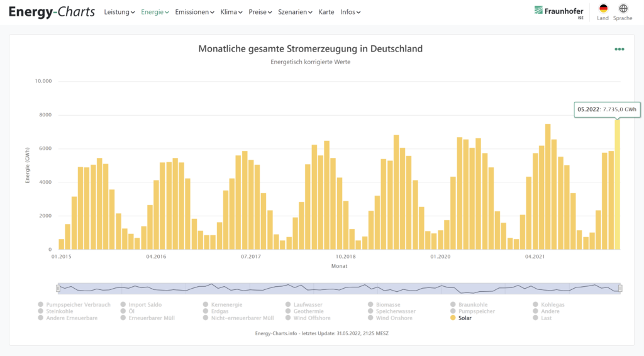Click the Sprache globe icon
The image size is (644, 356).
(x=623, y=9)
